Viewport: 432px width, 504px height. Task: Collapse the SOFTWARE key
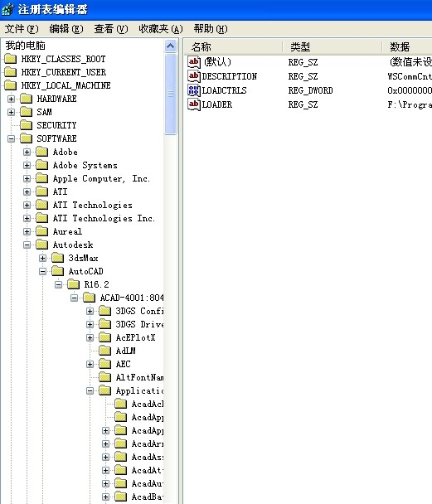click(12, 138)
